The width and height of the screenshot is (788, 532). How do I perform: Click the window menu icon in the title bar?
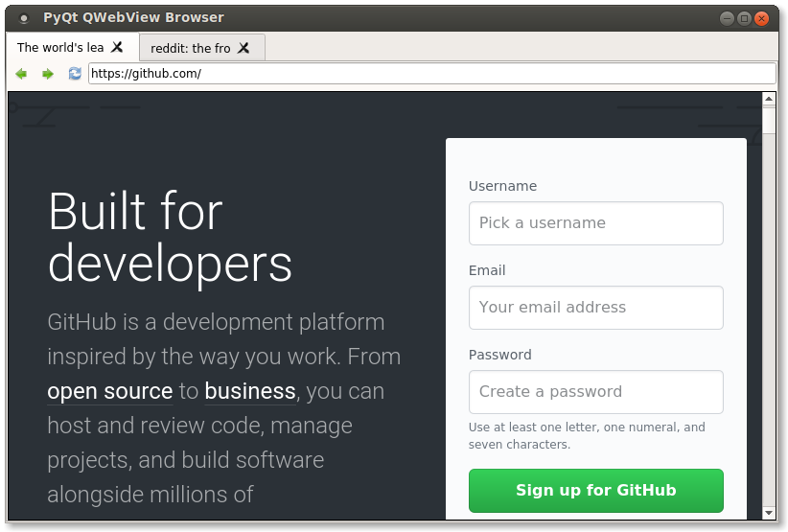24,18
